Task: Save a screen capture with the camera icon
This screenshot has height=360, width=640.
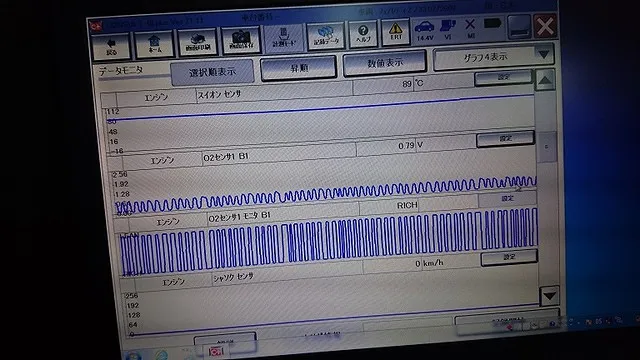Action: point(241,40)
